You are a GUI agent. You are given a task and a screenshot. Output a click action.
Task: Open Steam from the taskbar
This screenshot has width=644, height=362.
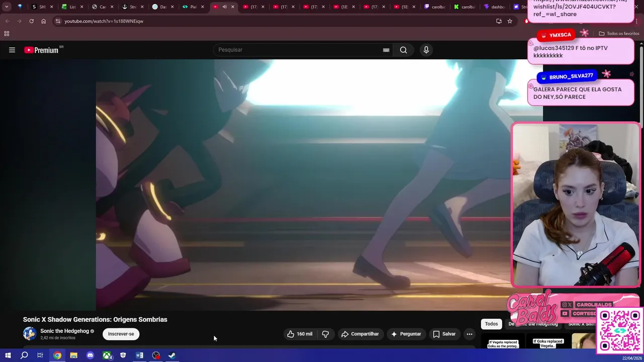(172, 355)
